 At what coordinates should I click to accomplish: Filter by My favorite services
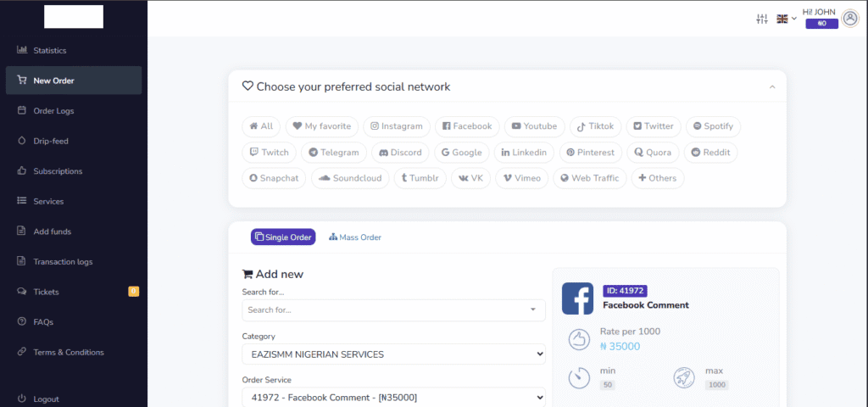(x=322, y=126)
